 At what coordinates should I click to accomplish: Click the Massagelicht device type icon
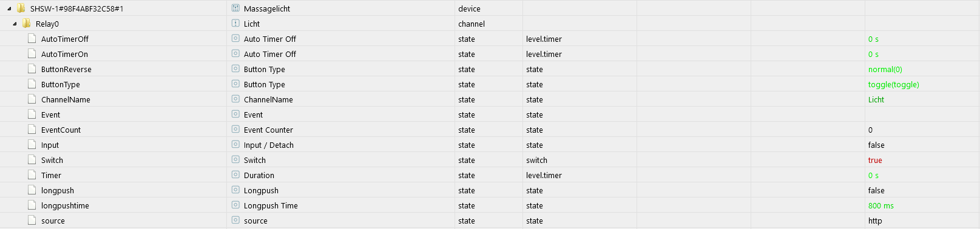[235, 8]
